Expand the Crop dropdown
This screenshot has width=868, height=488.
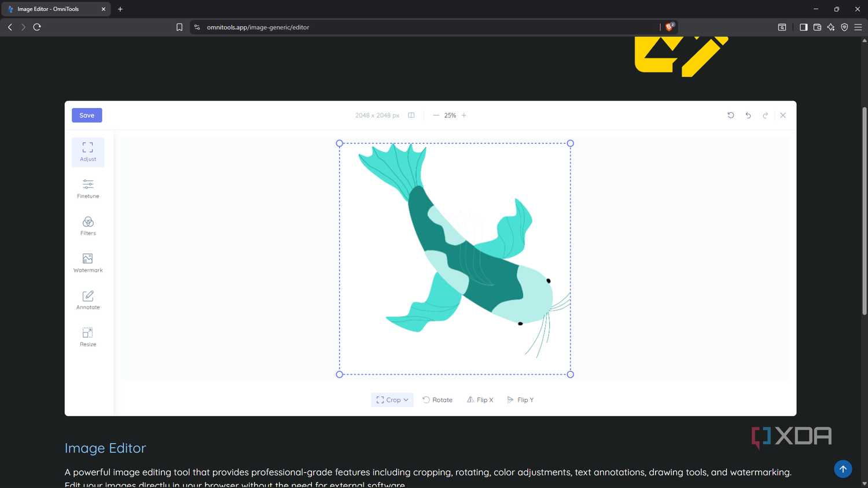tap(392, 400)
